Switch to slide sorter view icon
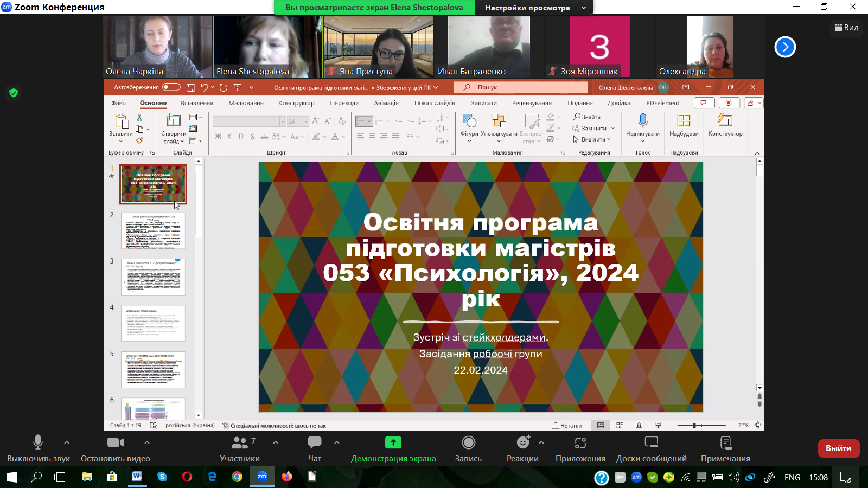 [620, 426]
